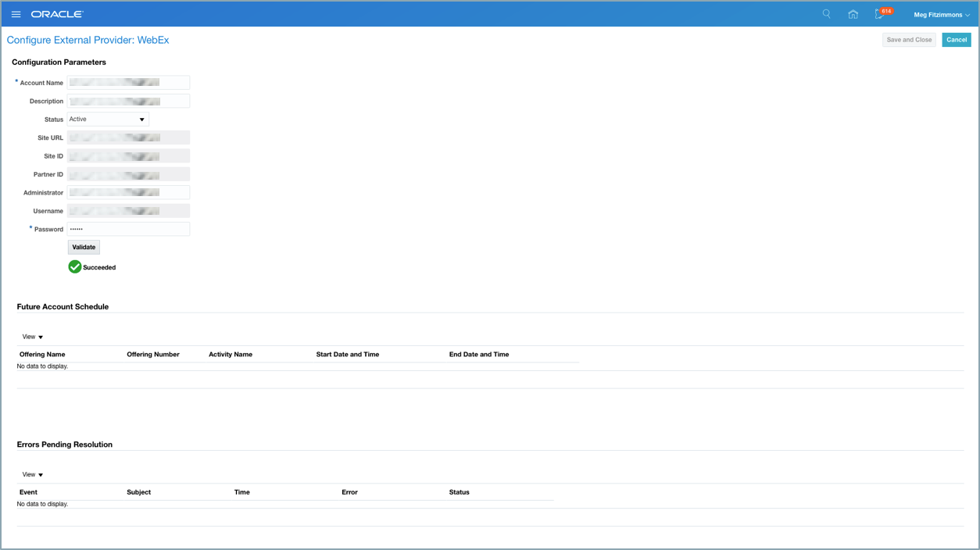
Task: Expand View menu in Future Account Schedule
Action: (33, 337)
